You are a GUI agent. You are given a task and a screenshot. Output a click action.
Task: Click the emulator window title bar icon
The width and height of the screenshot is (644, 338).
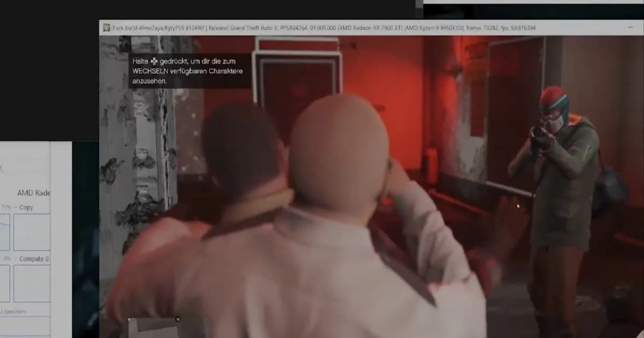point(106,28)
